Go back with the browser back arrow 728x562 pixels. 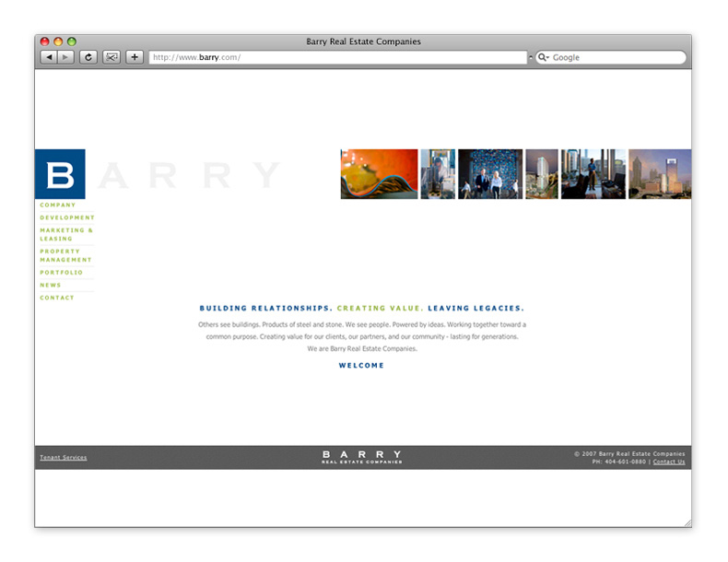click(x=49, y=57)
